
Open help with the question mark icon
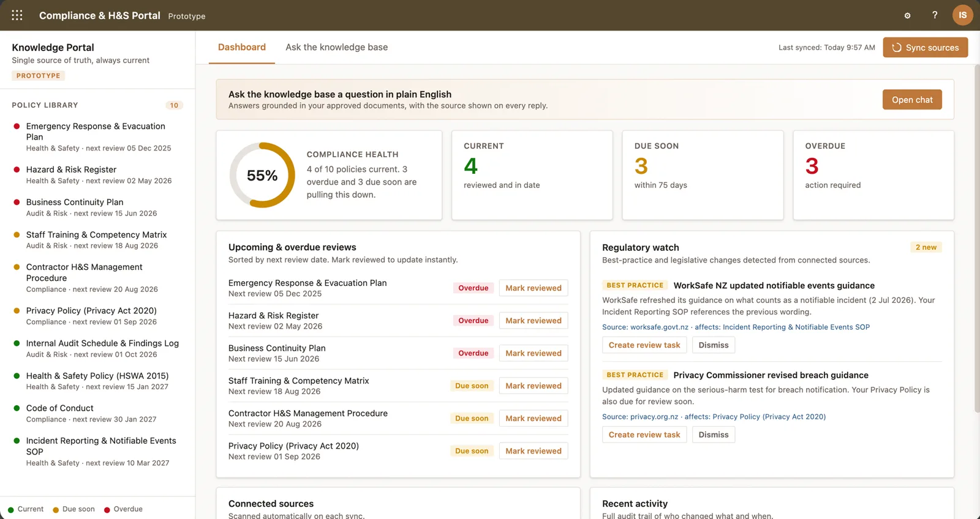pyautogui.click(x=935, y=15)
